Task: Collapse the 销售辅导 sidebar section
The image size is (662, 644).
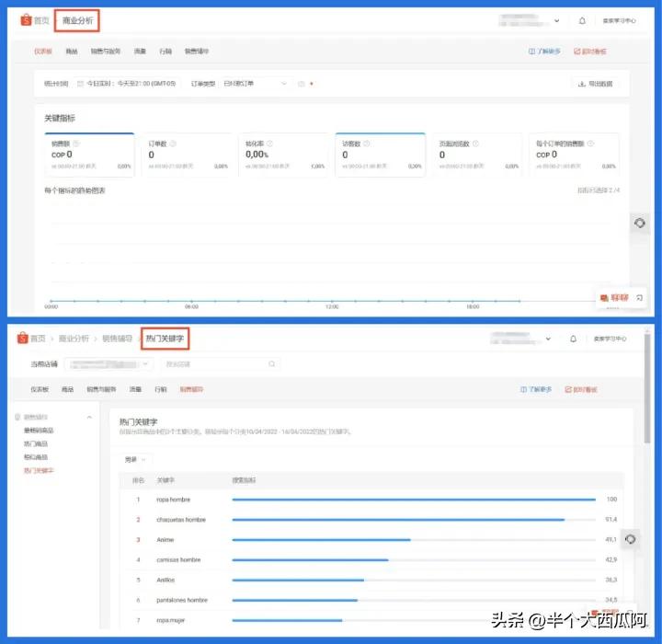Action: pyautogui.click(x=89, y=417)
